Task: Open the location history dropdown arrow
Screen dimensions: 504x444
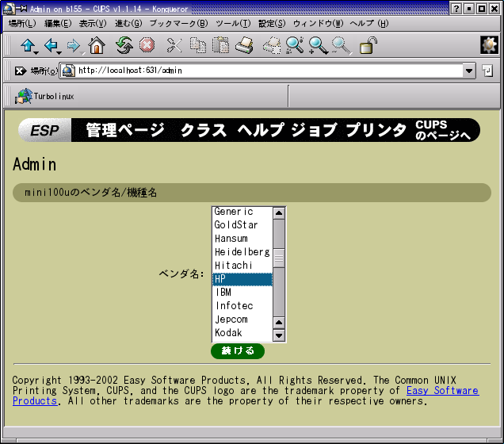Action: pyautogui.click(x=469, y=71)
